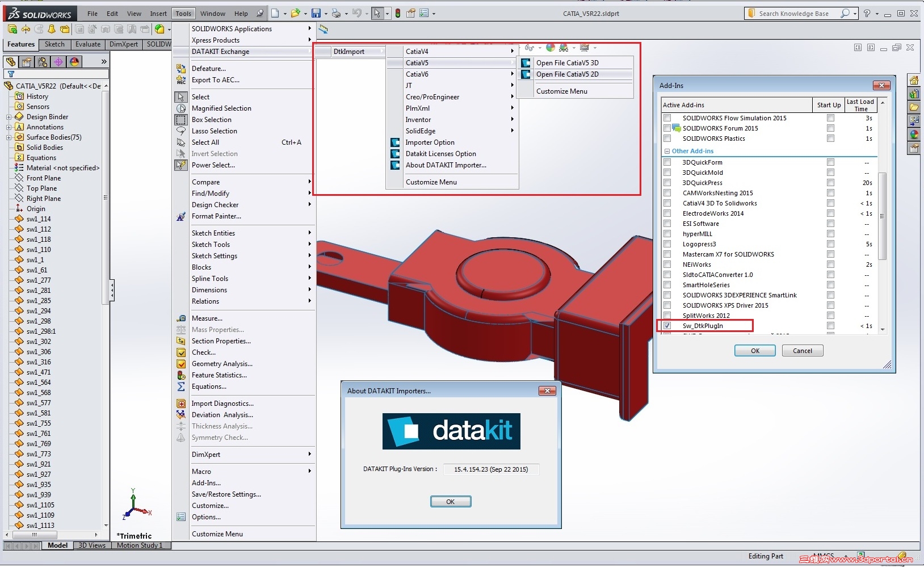Click the Equations sigma icon in Tools menu
Image resolution: width=924 pixels, height=567 pixels.
(181, 387)
